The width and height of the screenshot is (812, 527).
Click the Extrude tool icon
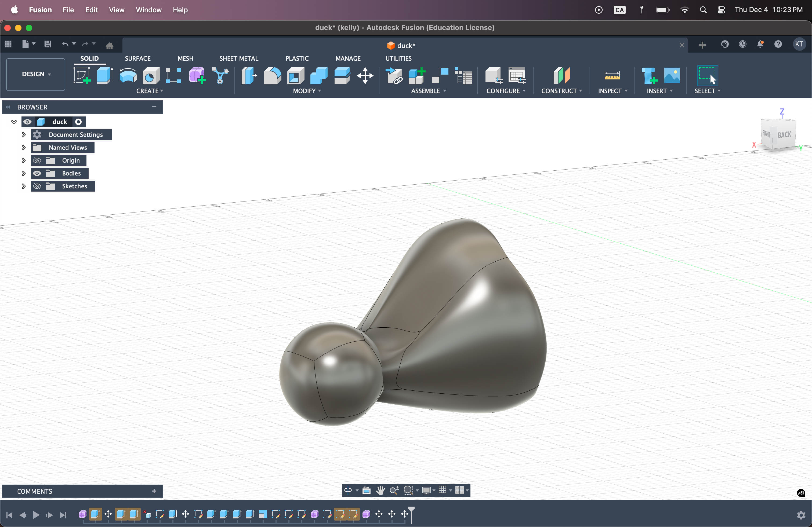[x=105, y=75]
